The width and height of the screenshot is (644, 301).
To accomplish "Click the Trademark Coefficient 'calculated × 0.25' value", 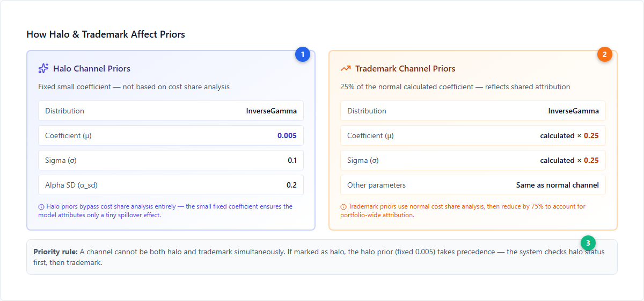I will click(569, 135).
